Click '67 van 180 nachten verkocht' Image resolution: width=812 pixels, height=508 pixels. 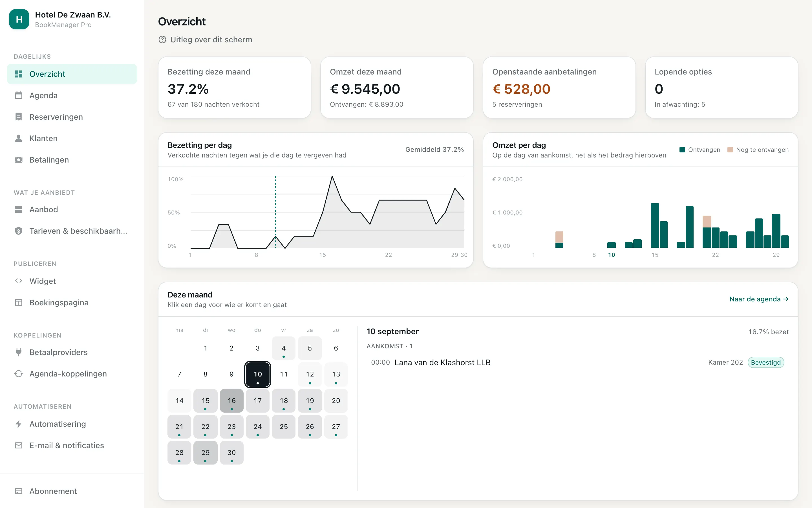pyautogui.click(x=213, y=104)
